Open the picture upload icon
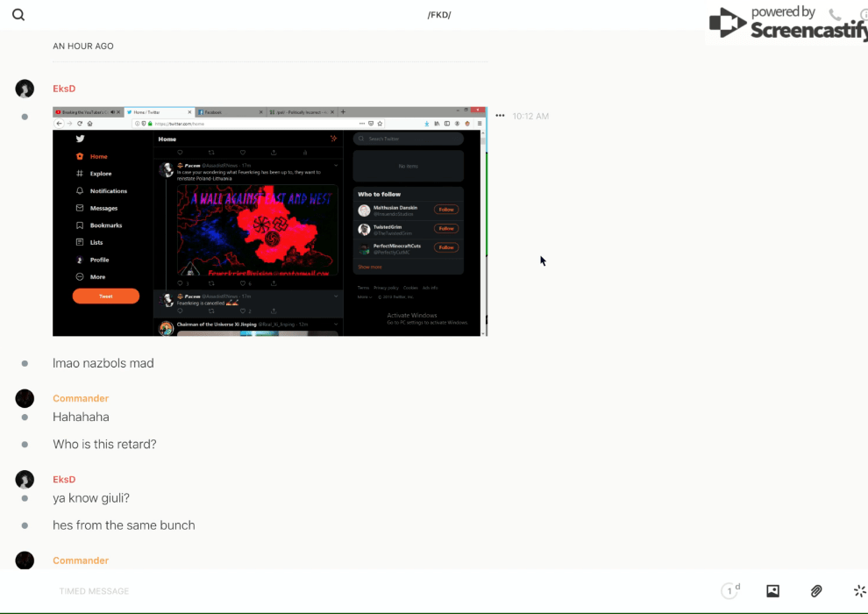Image resolution: width=868 pixels, height=614 pixels. 772,591
